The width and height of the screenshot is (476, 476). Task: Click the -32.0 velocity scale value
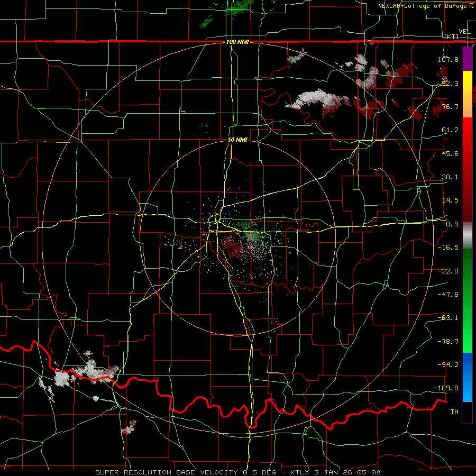[448, 271]
